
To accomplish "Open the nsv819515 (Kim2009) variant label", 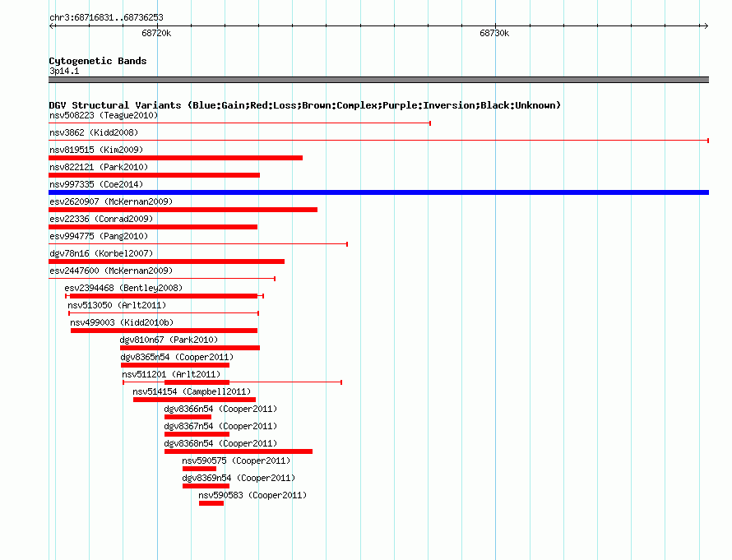I will point(96,150).
